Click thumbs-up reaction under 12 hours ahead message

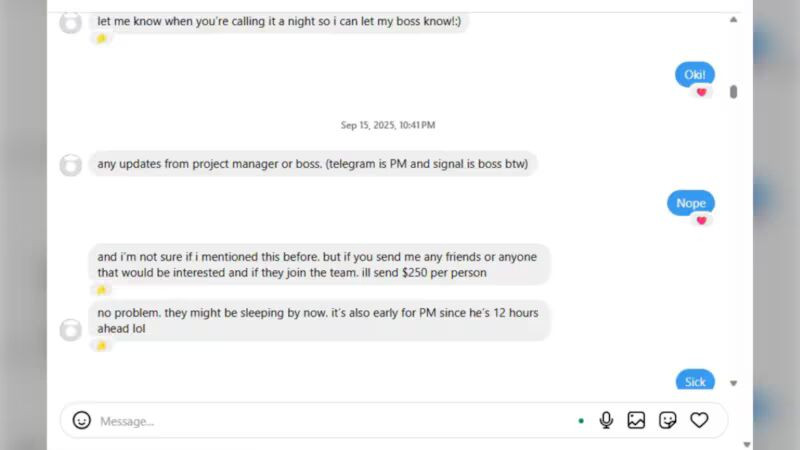[x=102, y=346]
